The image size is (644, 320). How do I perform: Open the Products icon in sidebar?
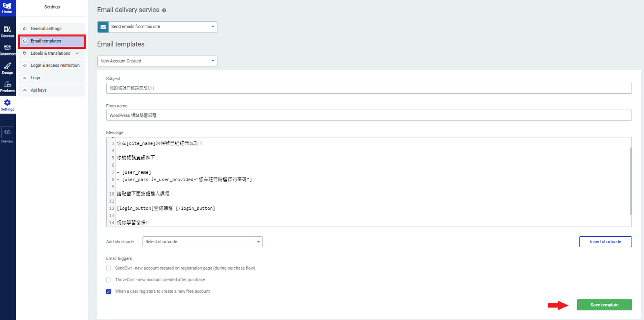(x=7, y=84)
